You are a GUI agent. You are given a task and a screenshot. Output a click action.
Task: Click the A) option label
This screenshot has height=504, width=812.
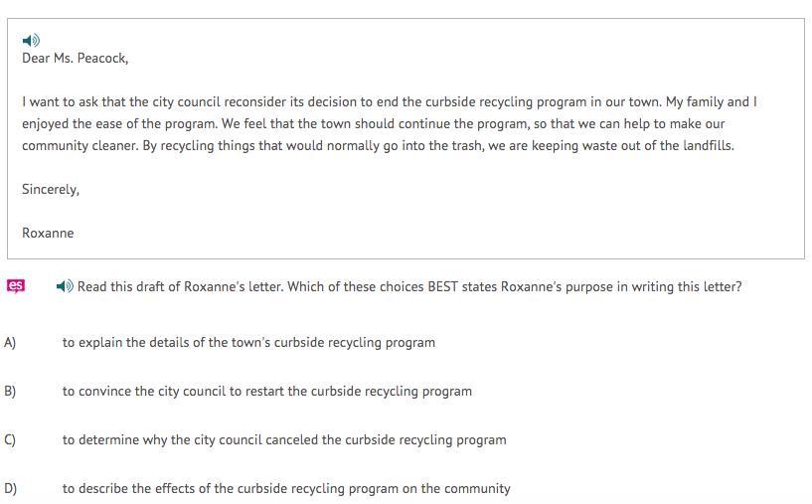tap(10, 343)
